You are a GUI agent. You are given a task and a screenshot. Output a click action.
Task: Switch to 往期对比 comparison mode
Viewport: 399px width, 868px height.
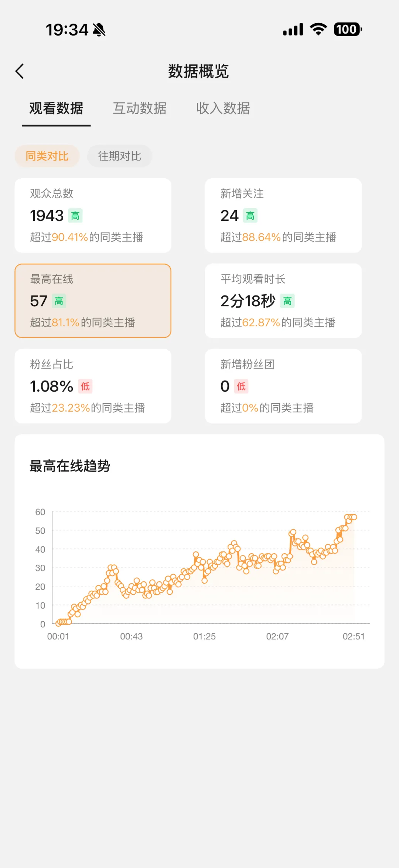pyautogui.click(x=120, y=156)
